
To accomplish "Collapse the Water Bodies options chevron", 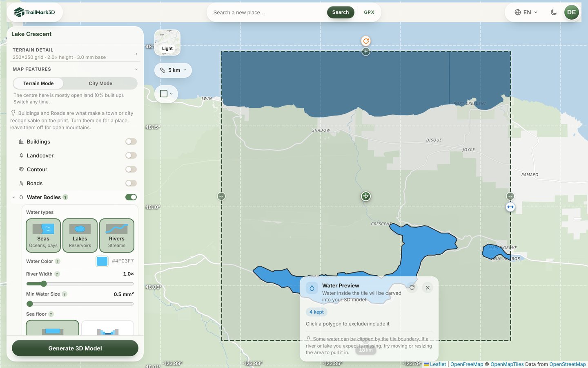I will (13, 197).
